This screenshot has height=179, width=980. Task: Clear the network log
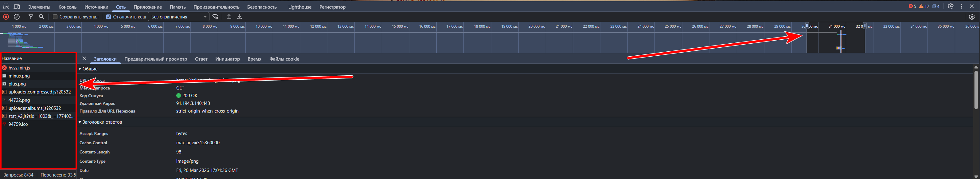click(x=17, y=17)
